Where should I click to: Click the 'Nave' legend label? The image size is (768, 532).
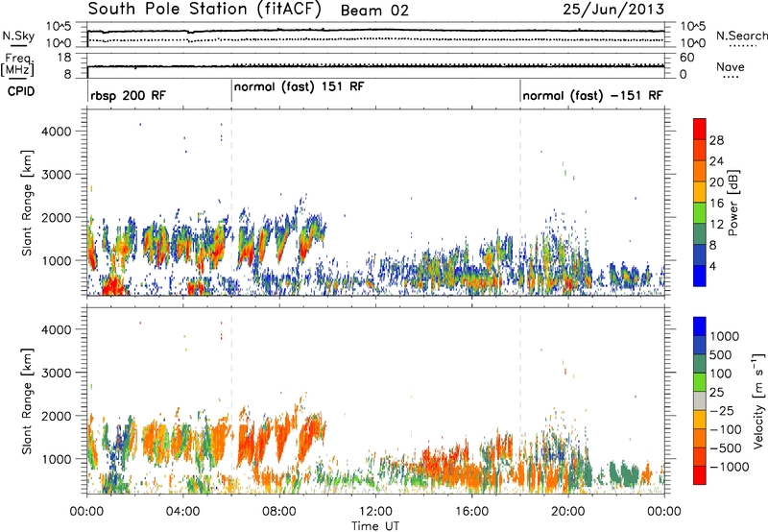pos(730,67)
